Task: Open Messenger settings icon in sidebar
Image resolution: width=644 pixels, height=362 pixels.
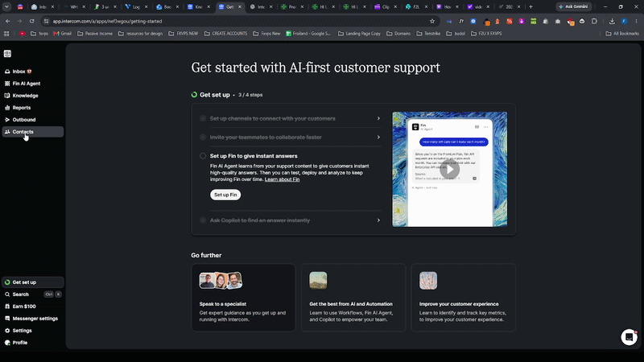Action: click(7, 319)
